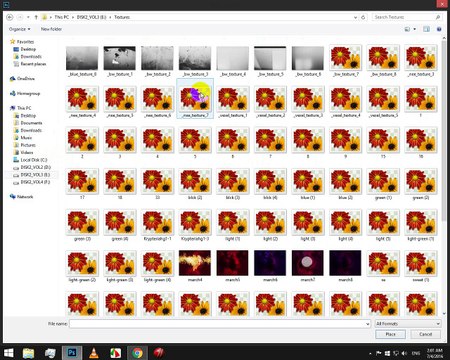The height and width of the screenshot is (360, 450).
Task: Create a New folder
Action: click(x=51, y=29)
